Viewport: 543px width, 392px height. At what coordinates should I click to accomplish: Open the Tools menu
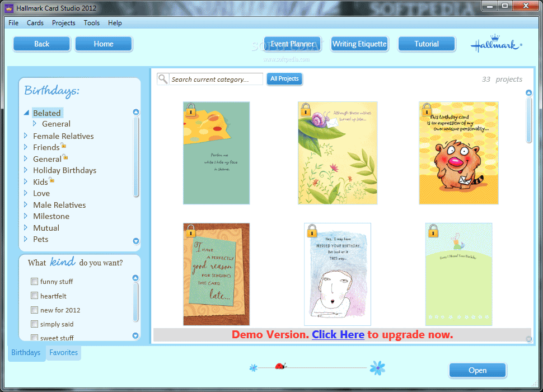(92, 23)
